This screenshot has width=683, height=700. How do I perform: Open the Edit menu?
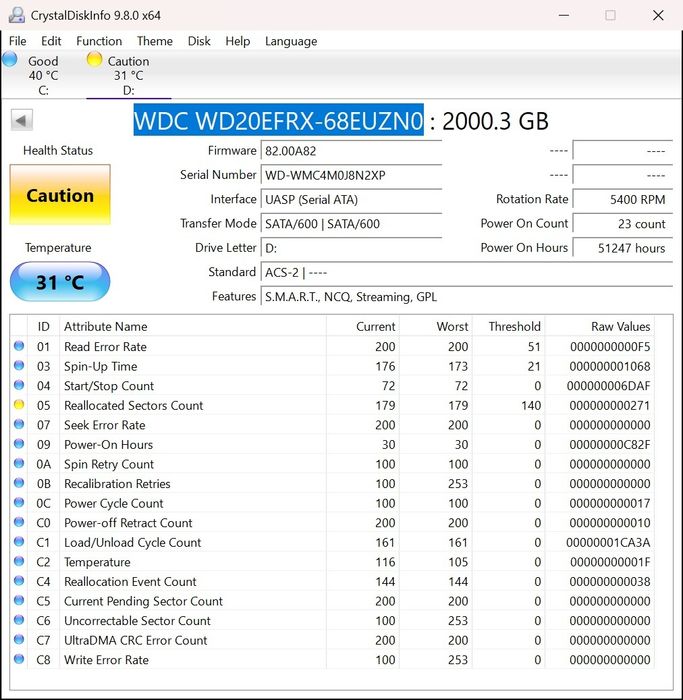[x=51, y=41]
